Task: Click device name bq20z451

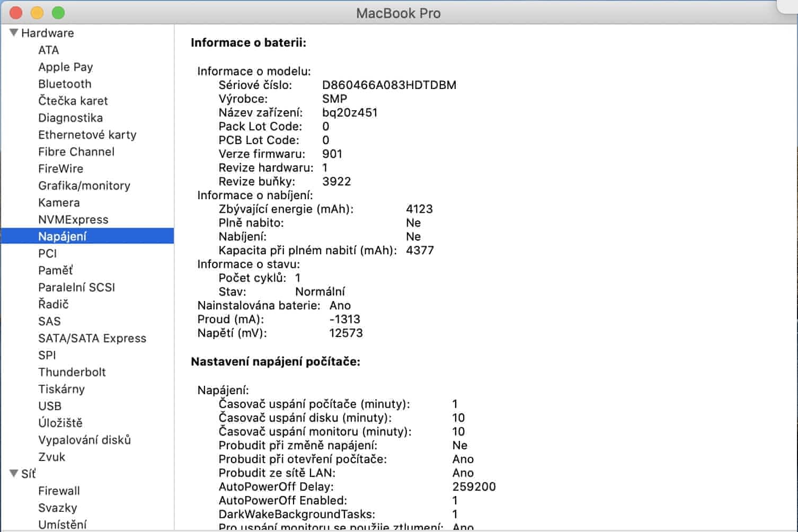Action: click(x=350, y=112)
